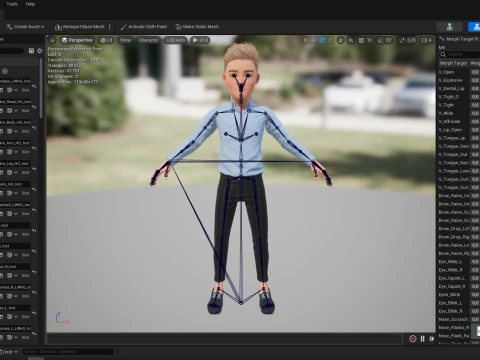Reset the Skin_Leg_HQ_Inst material slot arrow
Image resolution: width=480 pixels, height=360 pixels.
(34, 169)
